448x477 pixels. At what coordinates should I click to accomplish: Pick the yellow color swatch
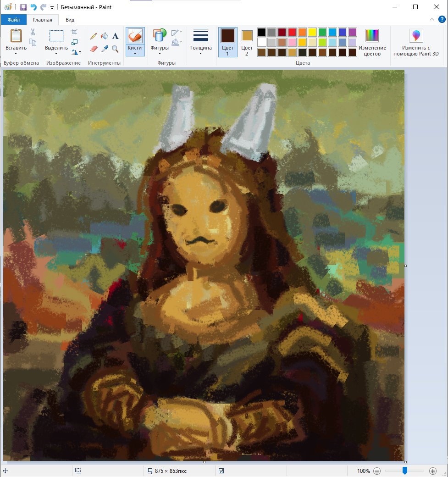[x=312, y=32]
